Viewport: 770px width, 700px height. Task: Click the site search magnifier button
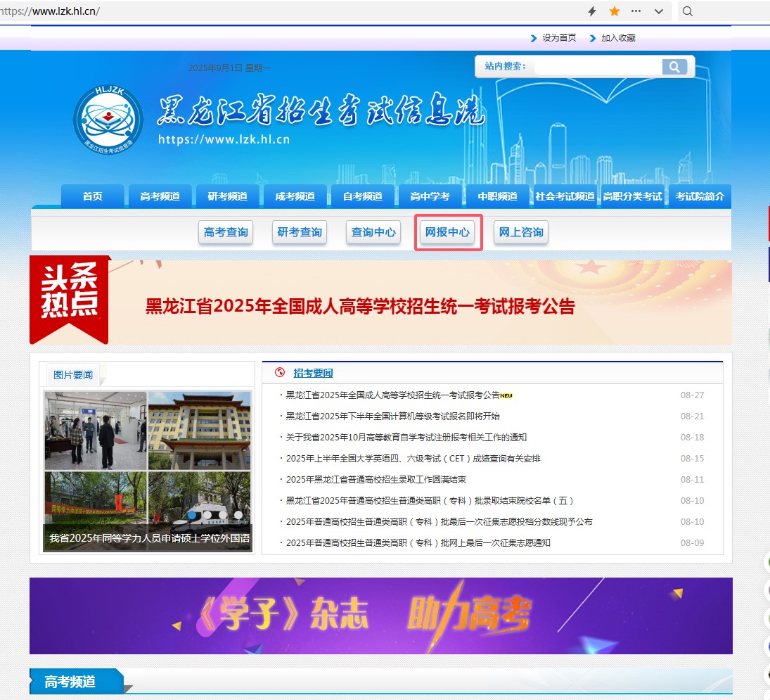coord(674,67)
